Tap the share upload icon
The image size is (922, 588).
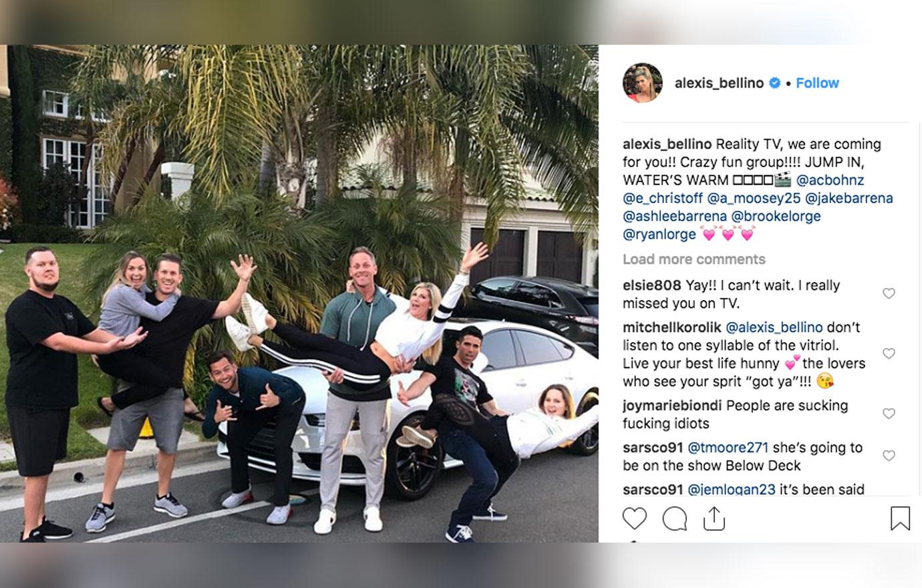[x=714, y=518]
